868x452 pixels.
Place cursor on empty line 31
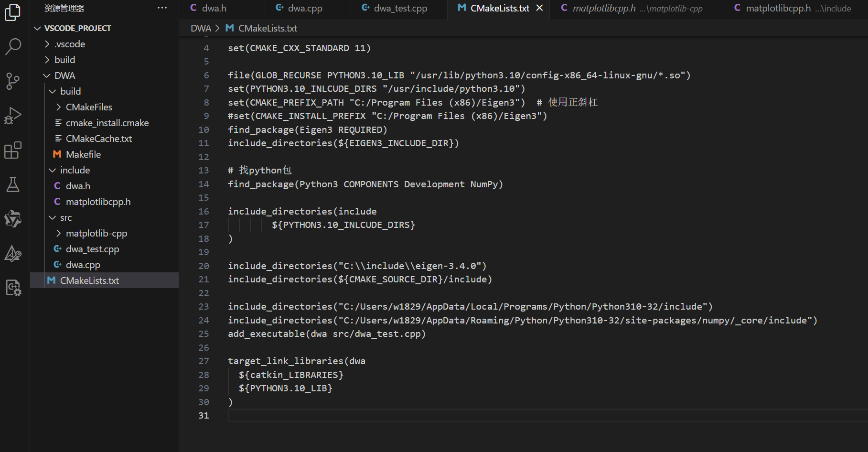[547, 415]
